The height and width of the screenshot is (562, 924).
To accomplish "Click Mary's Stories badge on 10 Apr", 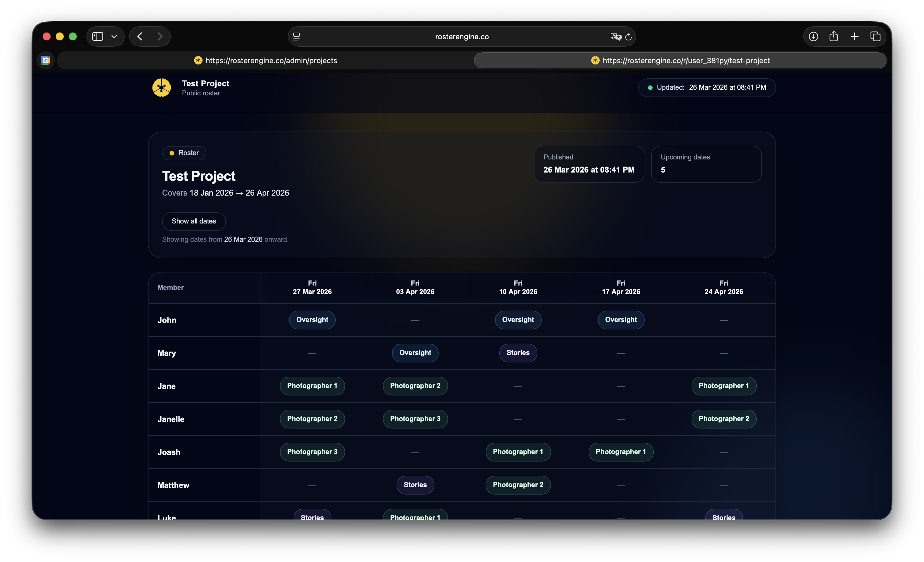I will (518, 353).
